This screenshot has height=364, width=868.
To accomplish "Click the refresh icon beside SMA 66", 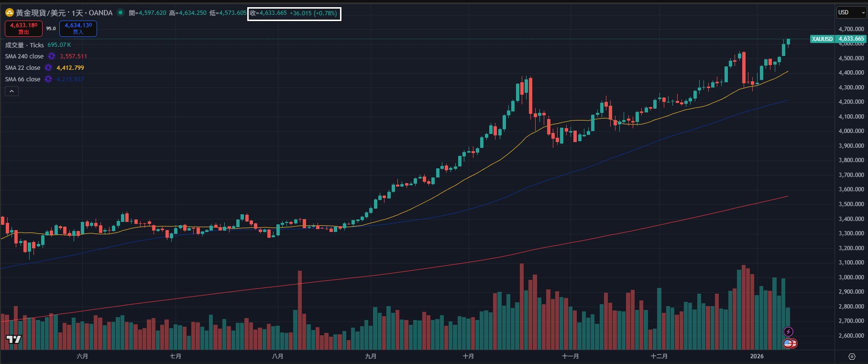I will tap(48, 79).
